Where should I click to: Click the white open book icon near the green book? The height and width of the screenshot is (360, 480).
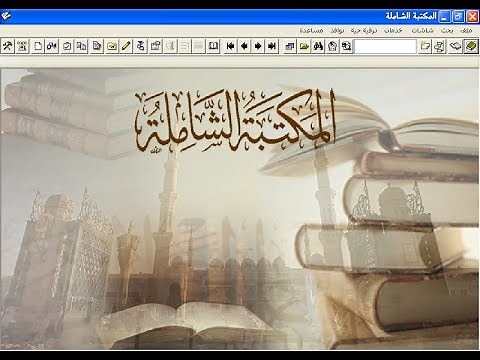click(x=455, y=46)
